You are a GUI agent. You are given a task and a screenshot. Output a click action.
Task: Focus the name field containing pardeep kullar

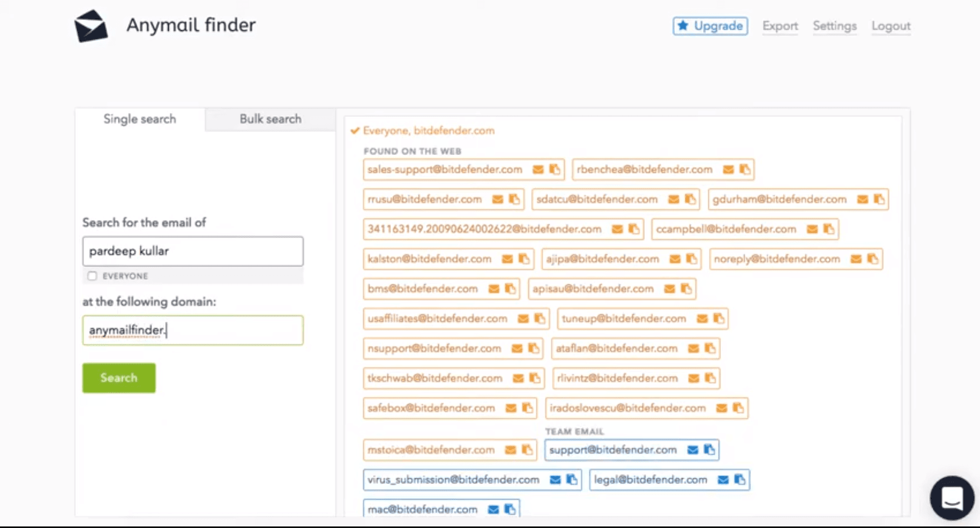point(193,251)
